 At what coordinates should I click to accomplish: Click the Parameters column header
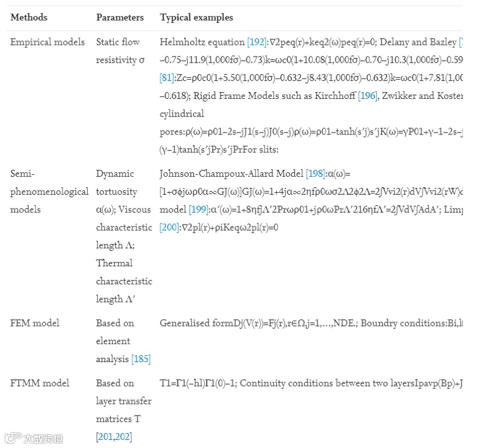[x=119, y=17]
